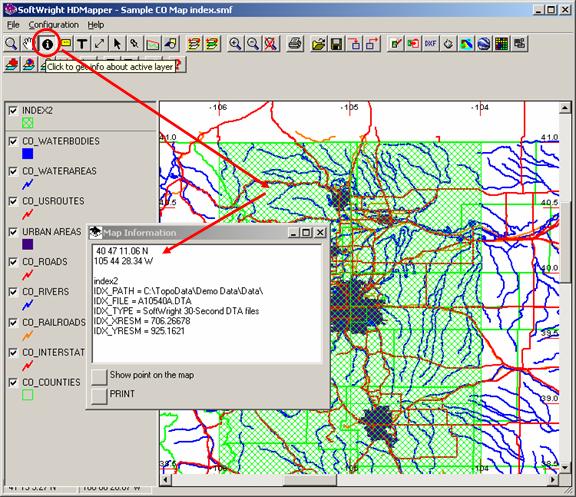Click the import arrow-into-box icon
576x497 pixels.
pos(354,44)
